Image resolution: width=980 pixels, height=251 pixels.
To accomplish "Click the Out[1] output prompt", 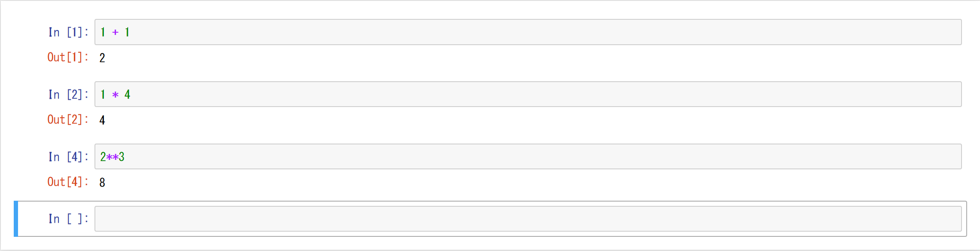I will coord(67,58).
